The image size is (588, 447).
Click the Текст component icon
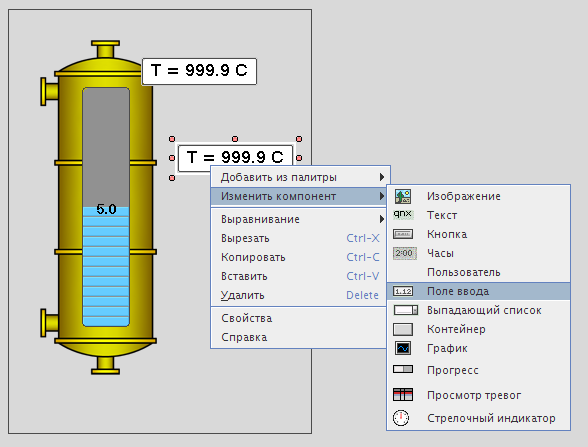[x=403, y=214]
